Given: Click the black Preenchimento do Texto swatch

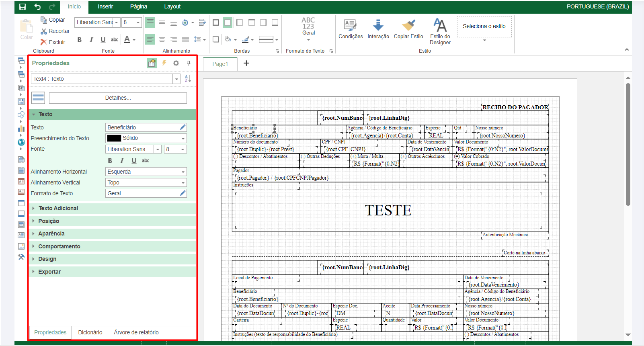Looking at the screenshot, I should pos(114,138).
